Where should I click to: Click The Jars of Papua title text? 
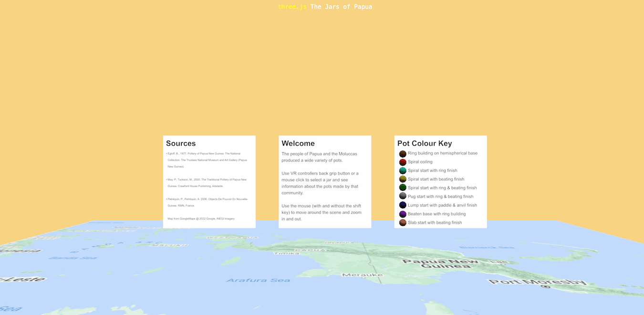point(341,7)
